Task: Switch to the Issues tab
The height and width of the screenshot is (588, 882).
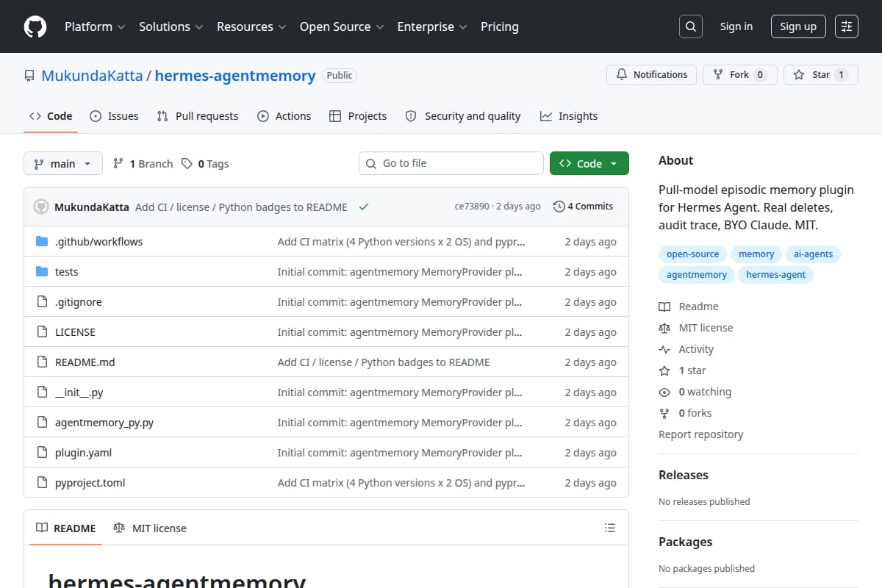Action: (114, 116)
